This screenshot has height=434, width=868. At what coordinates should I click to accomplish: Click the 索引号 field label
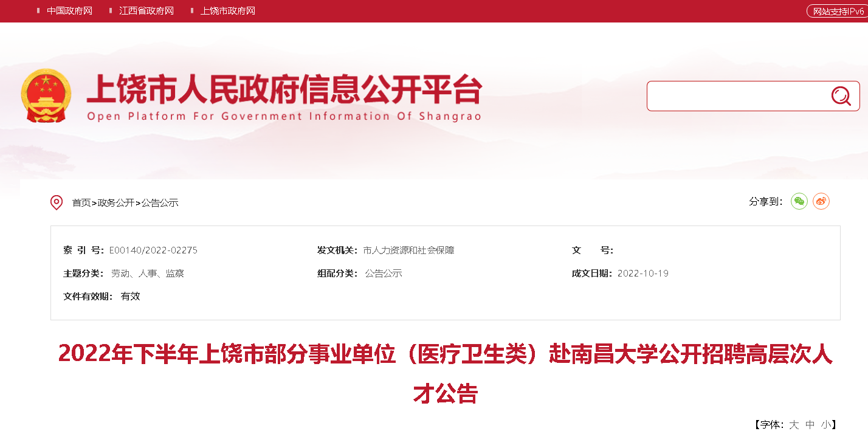pyautogui.click(x=84, y=250)
